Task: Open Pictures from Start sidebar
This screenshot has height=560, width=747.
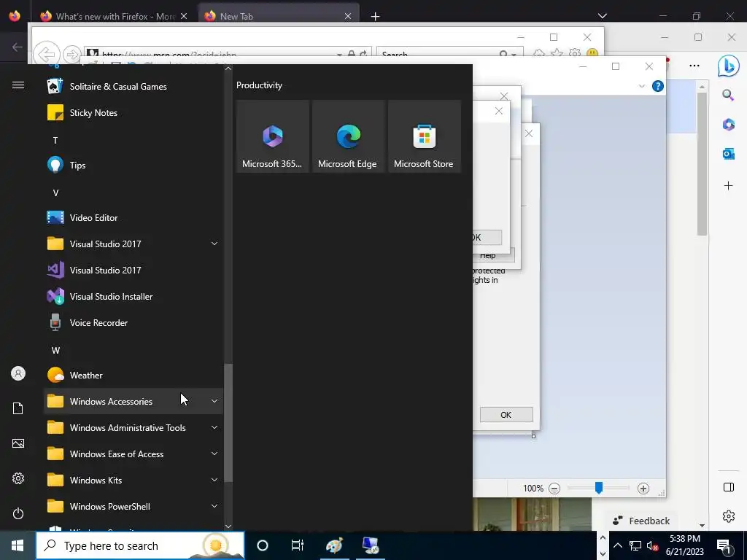Action: click(x=18, y=443)
